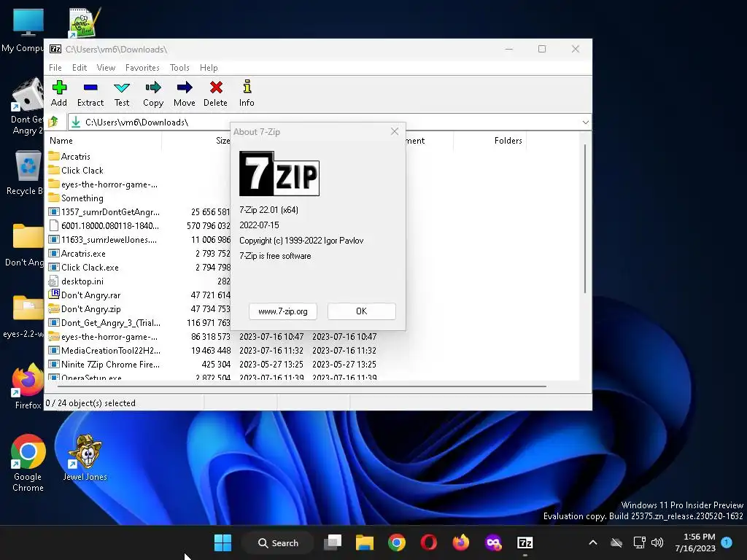This screenshot has height=560, width=747.
Task: Select the Don't Angry.rar archive
Action: tap(90, 295)
